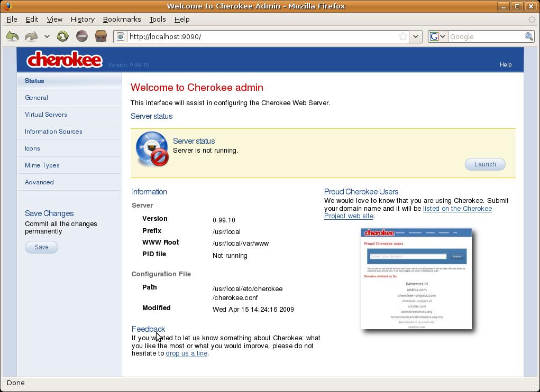Click the server status stopped icon
The width and height of the screenshot is (540, 392).
point(152,149)
